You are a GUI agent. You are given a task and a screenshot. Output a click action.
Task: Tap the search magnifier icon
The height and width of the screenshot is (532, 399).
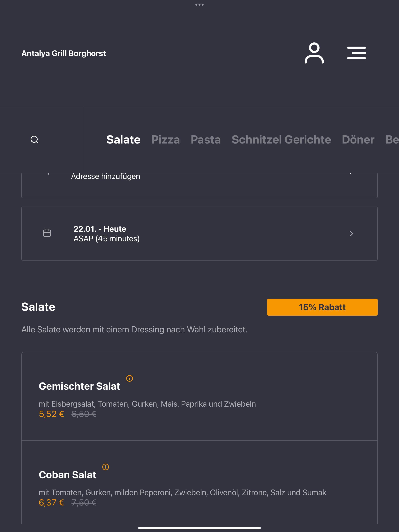coord(34,139)
